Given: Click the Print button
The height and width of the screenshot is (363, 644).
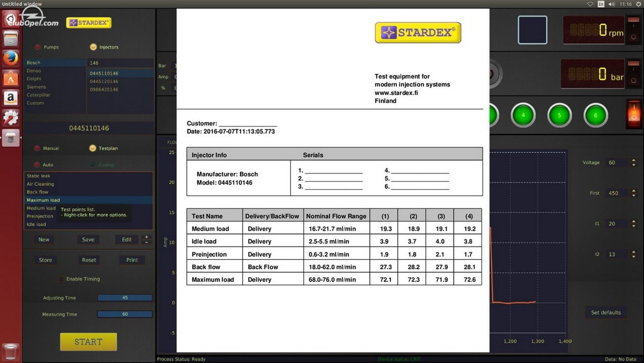Looking at the screenshot, I should pos(132,260).
